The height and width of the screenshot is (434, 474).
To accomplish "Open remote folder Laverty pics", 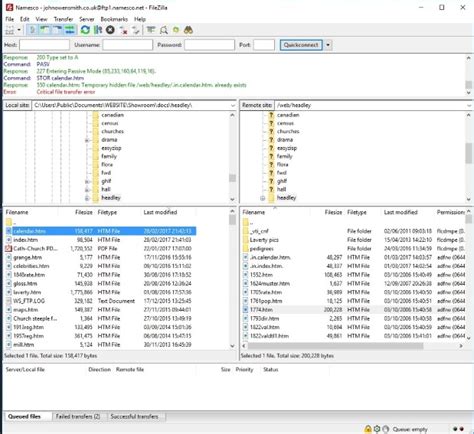I will [x=264, y=240].
